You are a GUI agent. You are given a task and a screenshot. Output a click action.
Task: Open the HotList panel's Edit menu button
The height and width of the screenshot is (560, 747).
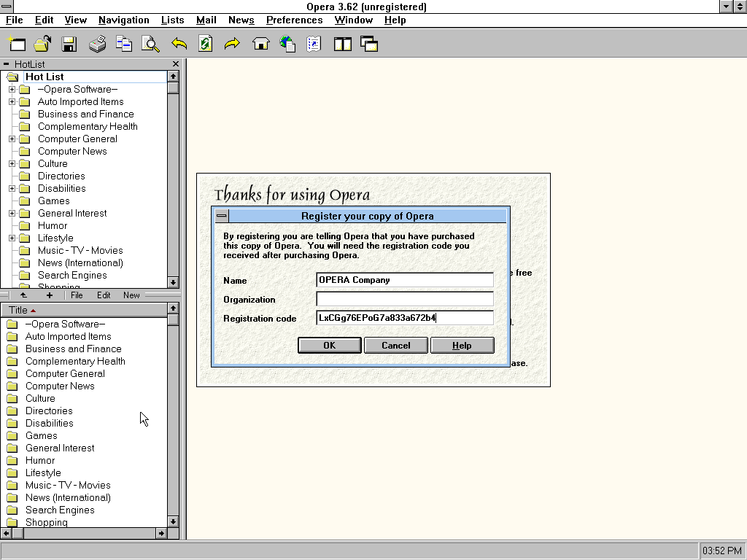coord(104,295)
